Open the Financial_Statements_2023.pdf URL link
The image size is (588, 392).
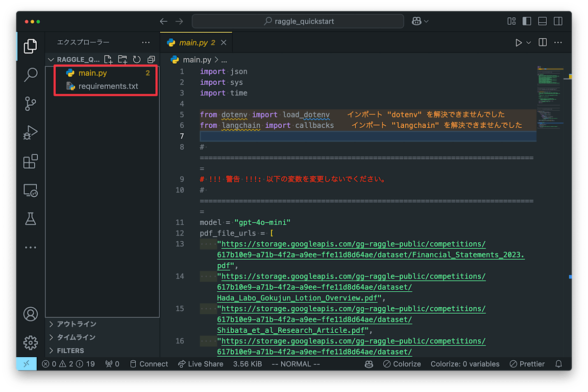371,254
